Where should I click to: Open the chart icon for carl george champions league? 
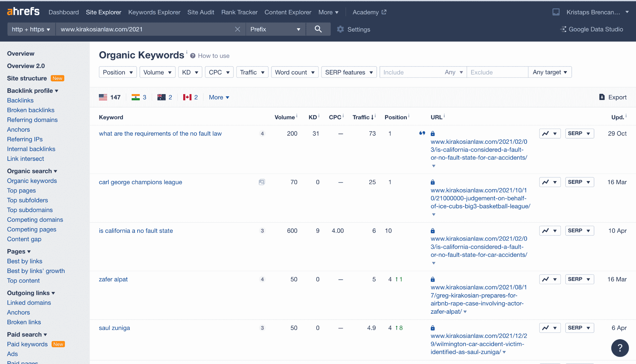tap(550, 182)
